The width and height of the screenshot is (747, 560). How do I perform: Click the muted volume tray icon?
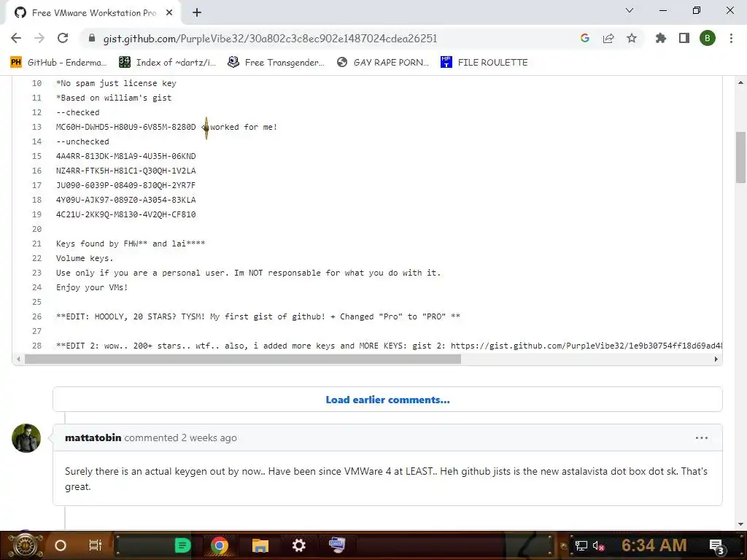coord(599,545)
